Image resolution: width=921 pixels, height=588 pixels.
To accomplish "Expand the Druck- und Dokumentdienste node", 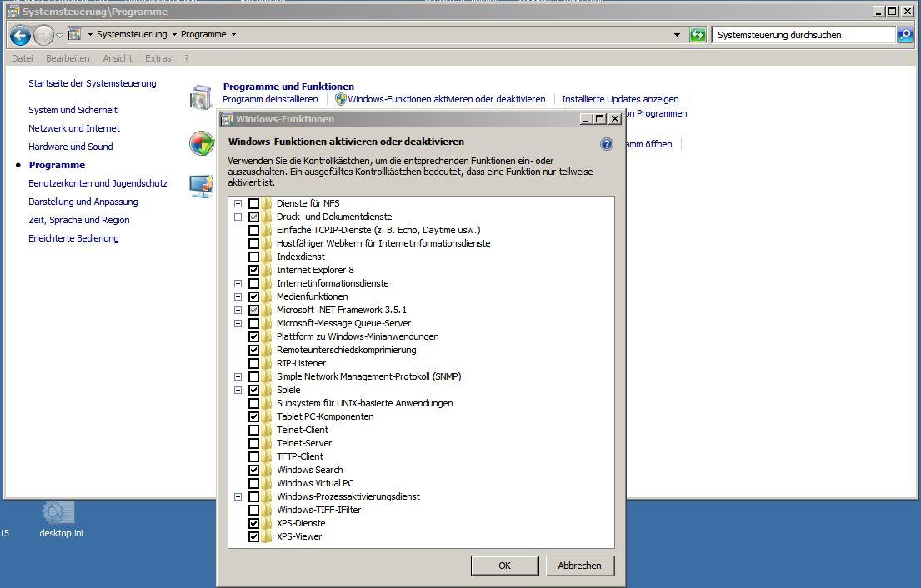I will [x=238, y=217].
